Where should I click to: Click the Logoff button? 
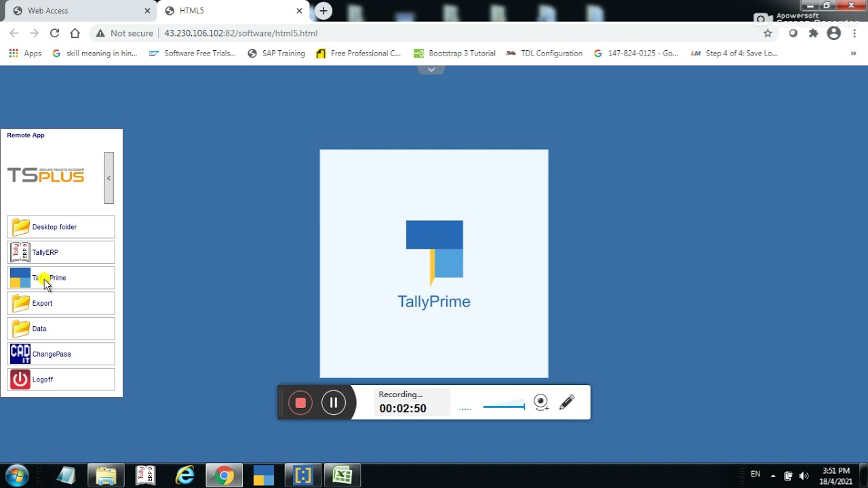[x=61, y=380]
